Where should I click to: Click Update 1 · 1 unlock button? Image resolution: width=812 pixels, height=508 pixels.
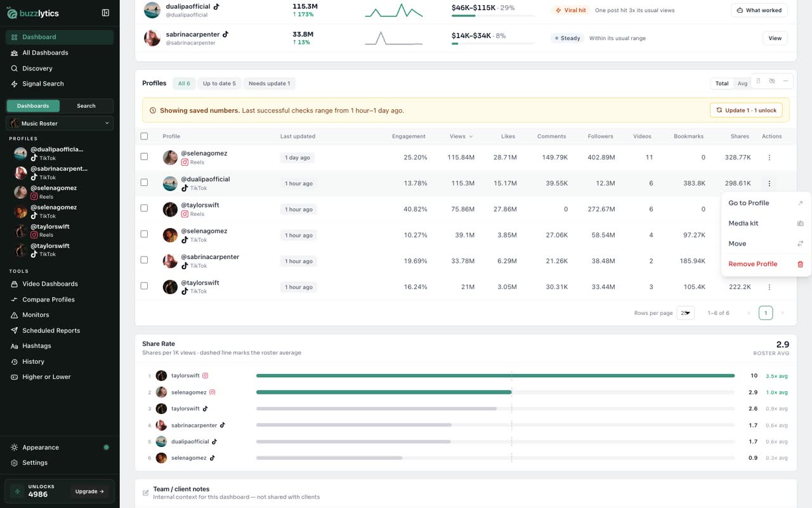point(746,110)
